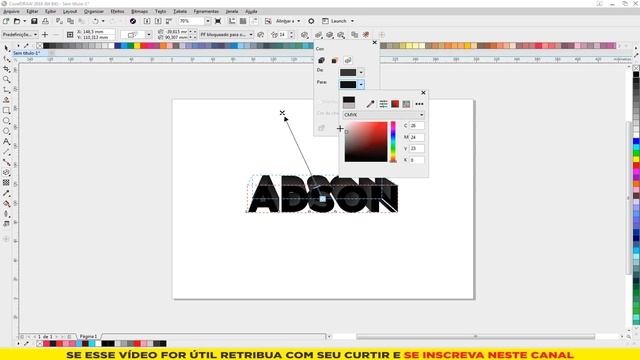Select the Freehand curve tool

point(7,90)
